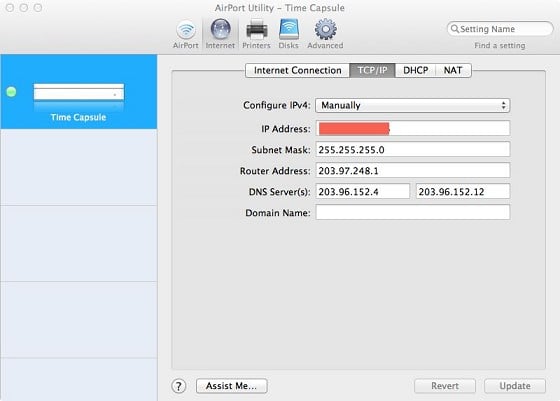The height and width of the screenshot is (401, 560).
Task: Click the Revert button
Action: point(445,386)
